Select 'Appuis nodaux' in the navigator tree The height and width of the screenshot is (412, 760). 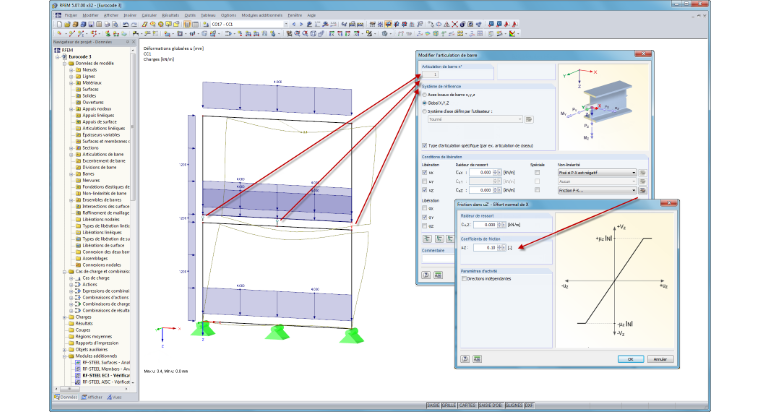tap(97, 109)
